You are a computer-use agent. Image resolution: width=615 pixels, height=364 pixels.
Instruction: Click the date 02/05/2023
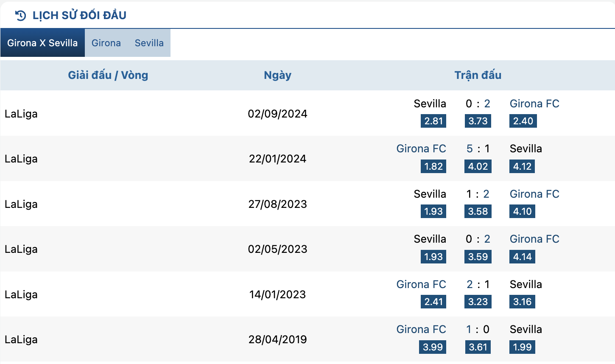click(x=277, y=249)
